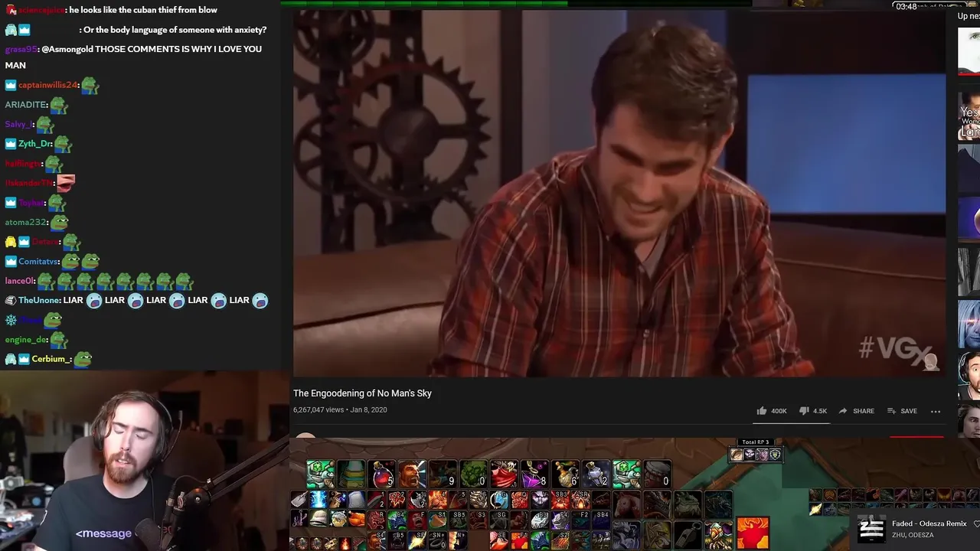Click the large orange phoenix ability icon
Screen dimensions: 980x551
[753, 533]
